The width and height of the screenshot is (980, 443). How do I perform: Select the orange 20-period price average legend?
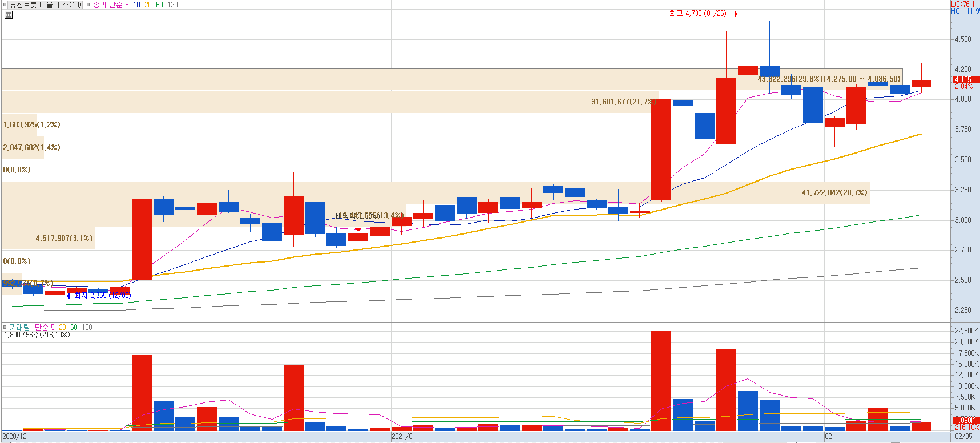coord(148,5)
